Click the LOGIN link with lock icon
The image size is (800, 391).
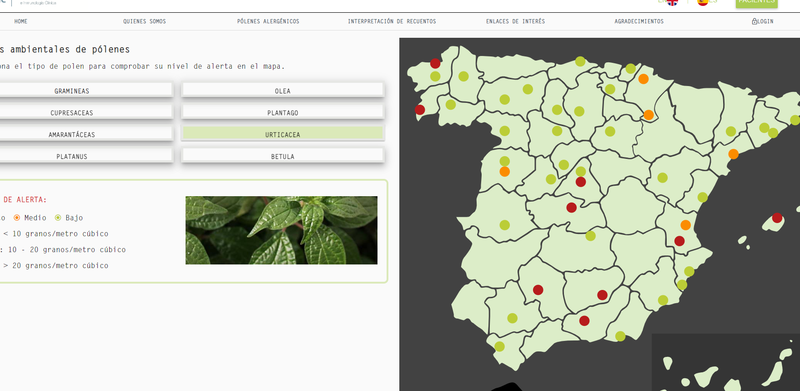pyautogui.click(x=763, y=21)
